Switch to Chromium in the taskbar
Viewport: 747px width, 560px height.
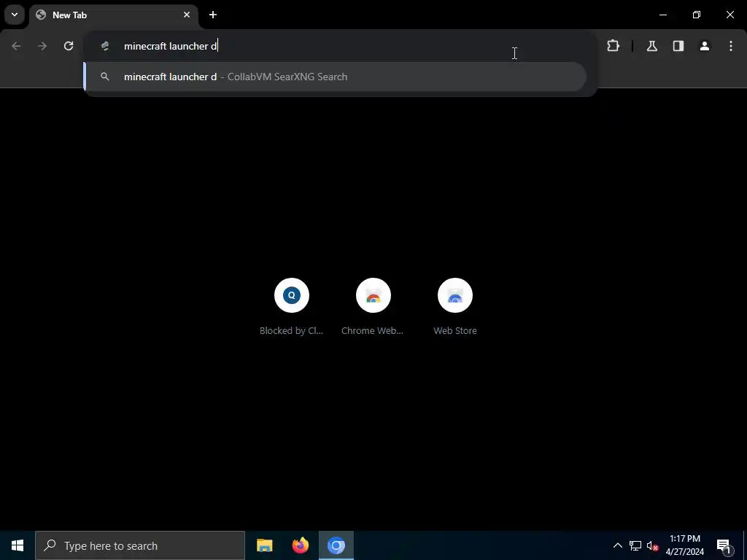point(336,545)
